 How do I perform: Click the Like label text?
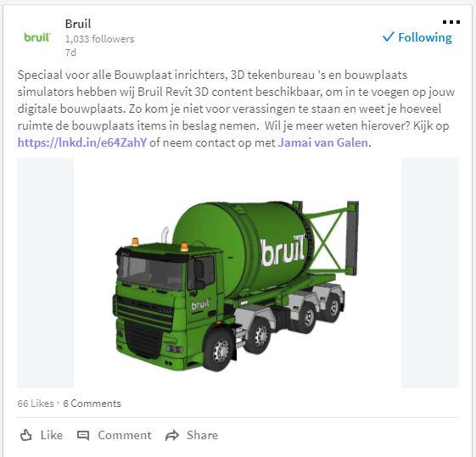tap(52, 435)
